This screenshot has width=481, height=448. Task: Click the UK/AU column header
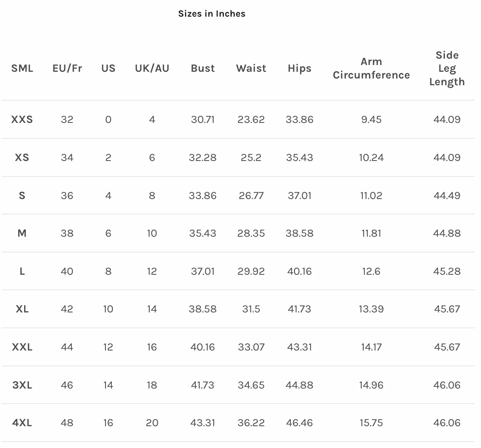[152, 68]
